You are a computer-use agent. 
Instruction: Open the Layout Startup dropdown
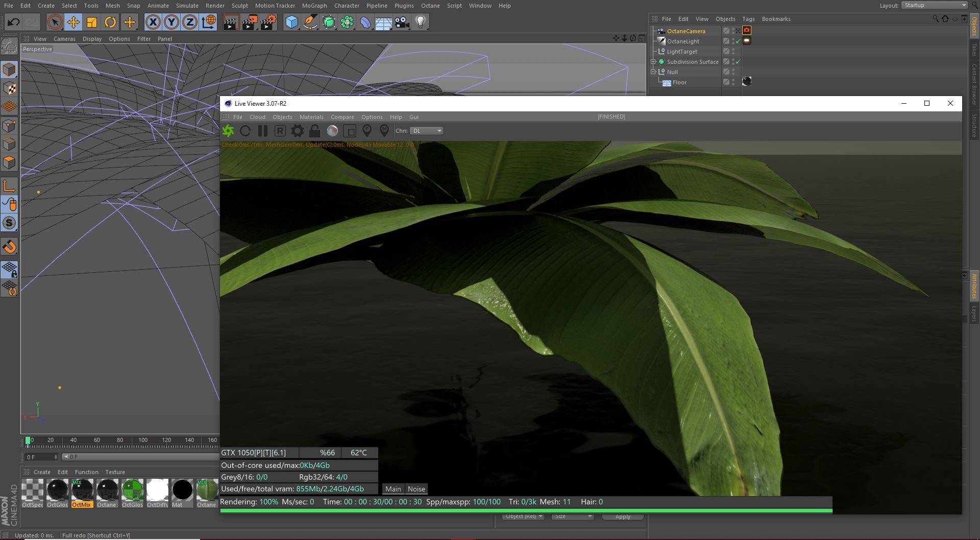(935, 5)
